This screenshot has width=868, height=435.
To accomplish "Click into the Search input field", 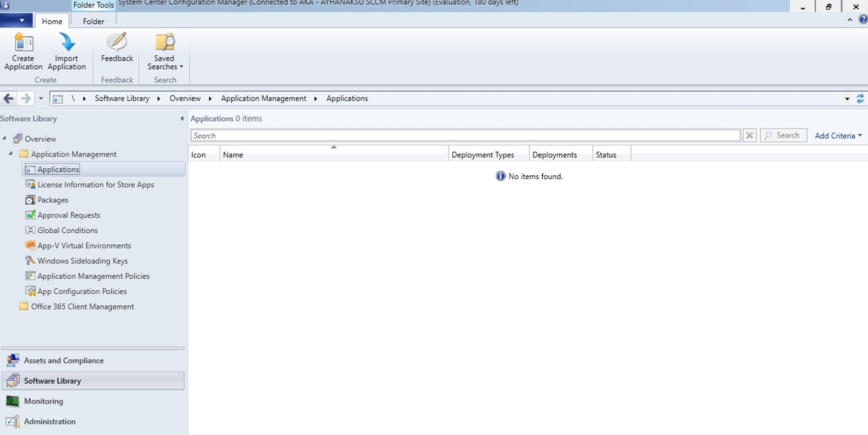I will (466, 136).
